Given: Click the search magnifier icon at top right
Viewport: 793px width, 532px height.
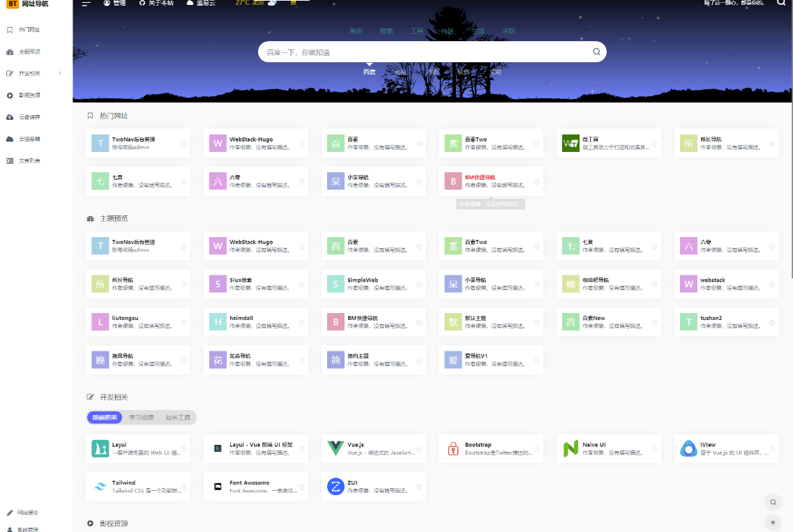Looking at the screenshot, I should (x=781, y=3).
